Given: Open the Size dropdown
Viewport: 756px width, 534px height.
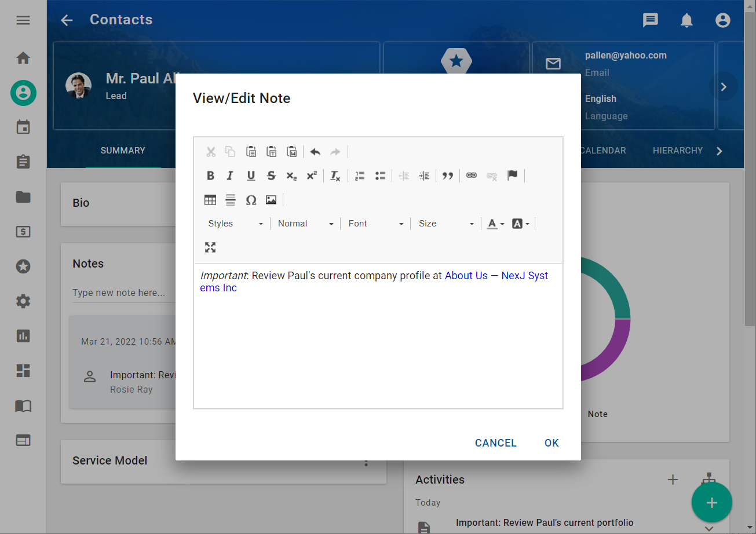Looking at the screenshot, I should pyautogui.click(x=446, y=224).
